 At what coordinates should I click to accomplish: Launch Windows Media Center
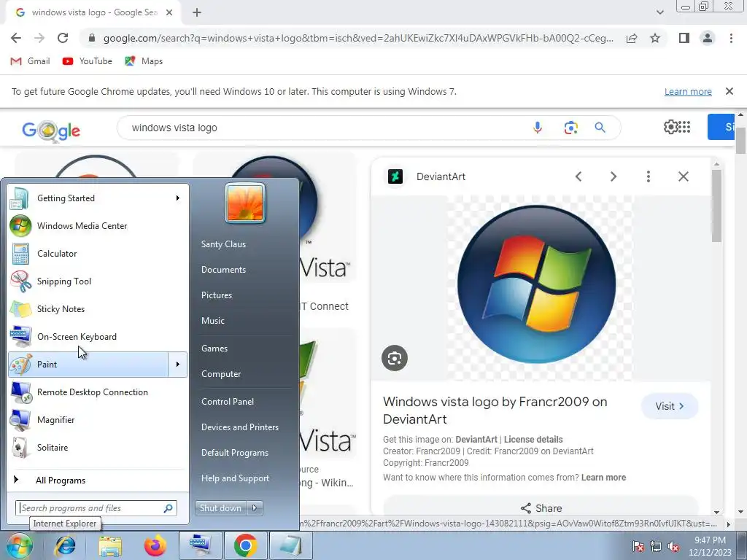pos(98,226)
